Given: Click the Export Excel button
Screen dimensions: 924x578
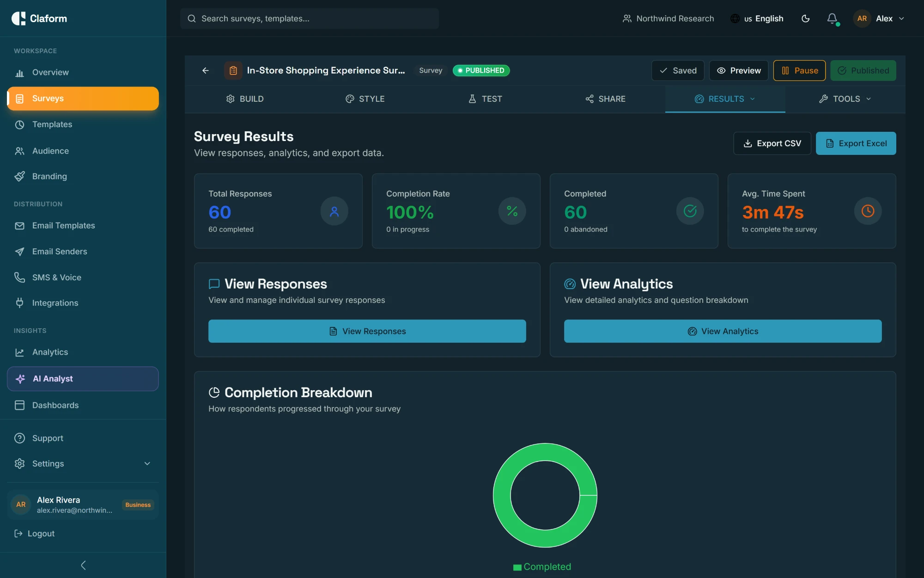Looking at the screenshot, I should pos(856,143).
